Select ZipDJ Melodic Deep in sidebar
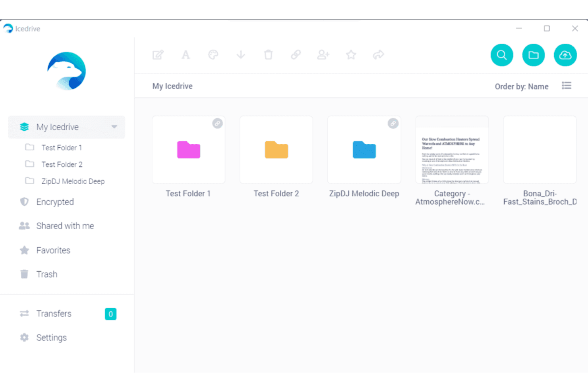The height and width of the screenshot is (392, 588). tap(73, 182)
